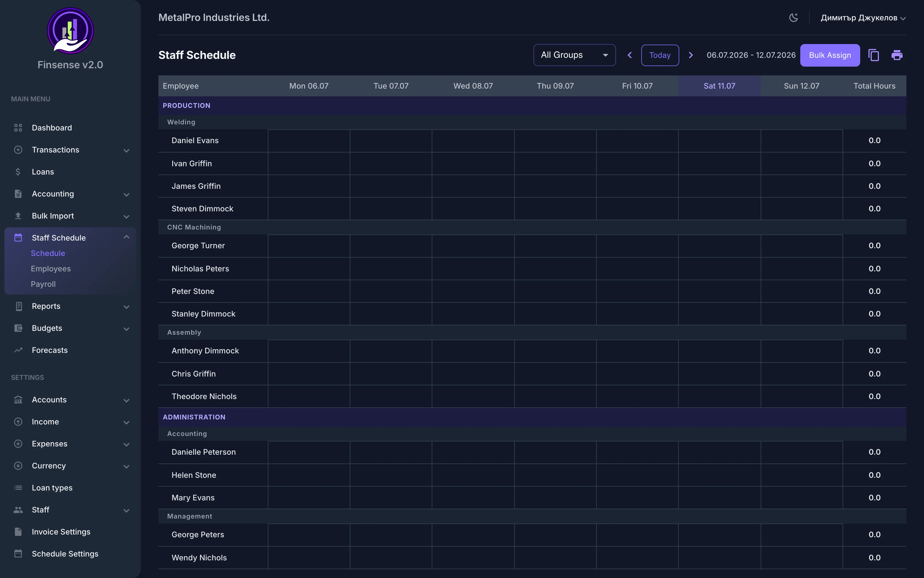The image size is (924, 578).
Task: Click the Loans dollar icon
Action: (x=18, y=172)
